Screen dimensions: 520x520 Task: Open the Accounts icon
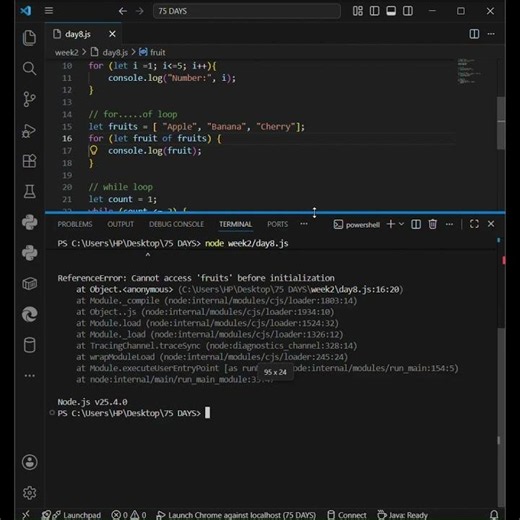pyautogui.click(x=29, y=462)
